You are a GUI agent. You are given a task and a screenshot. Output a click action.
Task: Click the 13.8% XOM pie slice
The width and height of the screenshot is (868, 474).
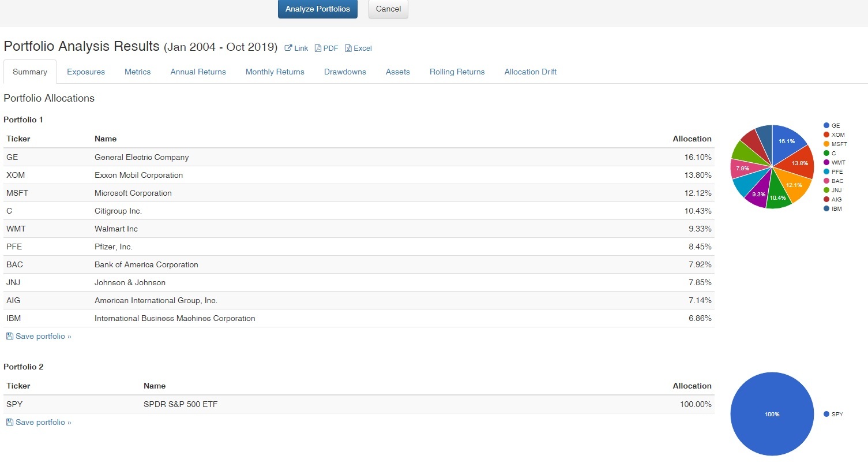click(799, 164)
